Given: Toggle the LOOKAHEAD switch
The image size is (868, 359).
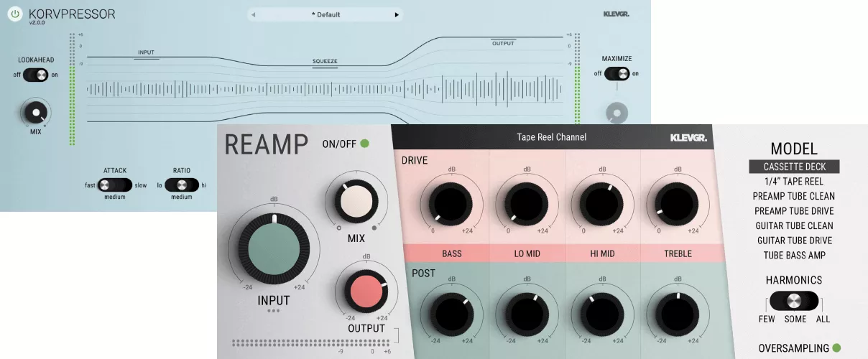Looking at the screenshot, I should pos(36,75).
